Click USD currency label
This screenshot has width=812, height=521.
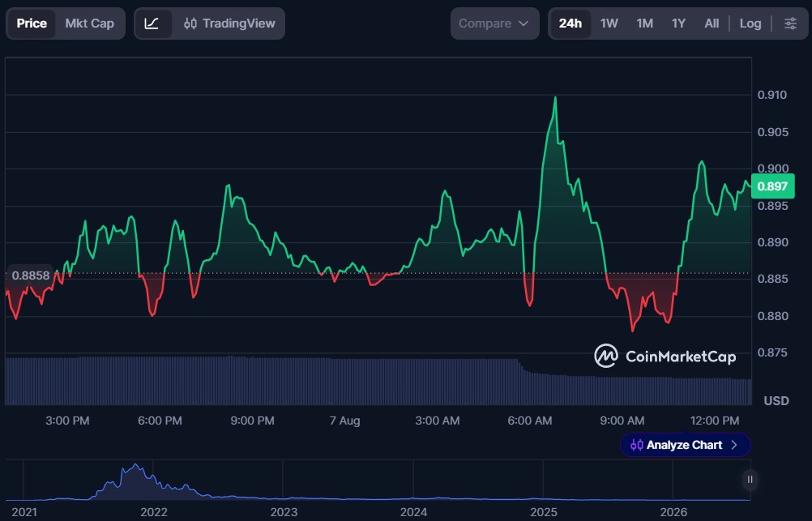(x=776, y=401)
